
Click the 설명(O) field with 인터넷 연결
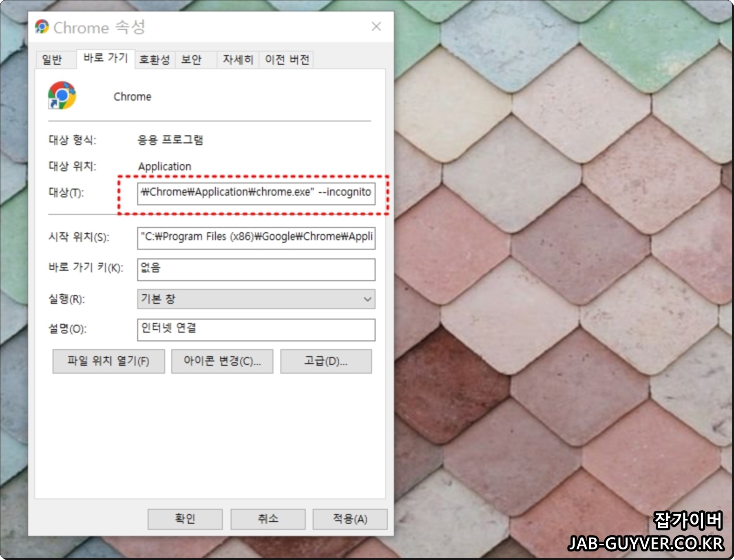256,330
